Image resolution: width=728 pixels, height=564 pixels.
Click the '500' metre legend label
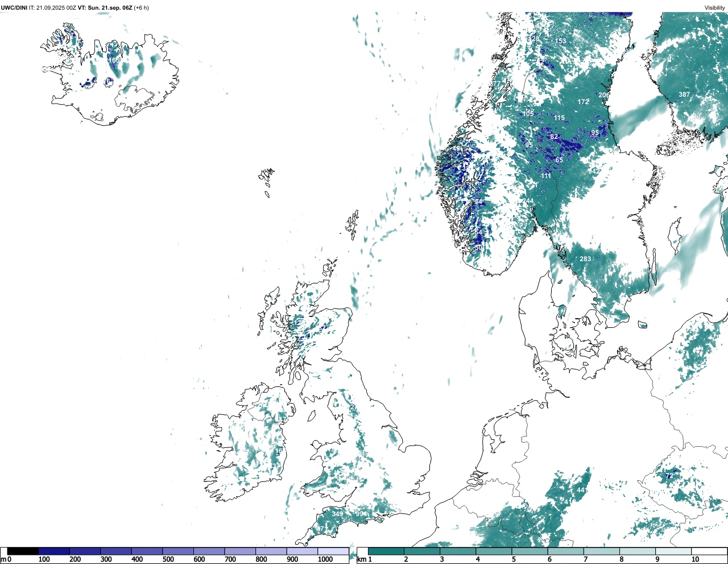click(x=168, y=559)
